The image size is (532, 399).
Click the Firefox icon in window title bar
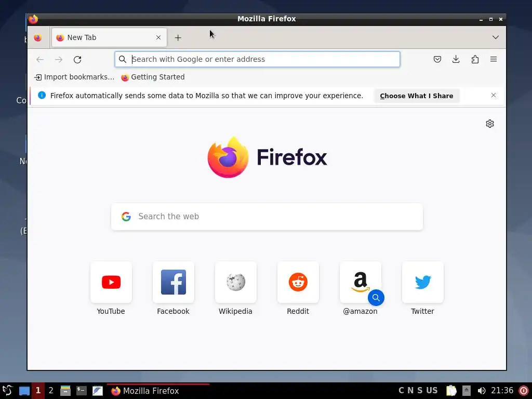point(33,19)
